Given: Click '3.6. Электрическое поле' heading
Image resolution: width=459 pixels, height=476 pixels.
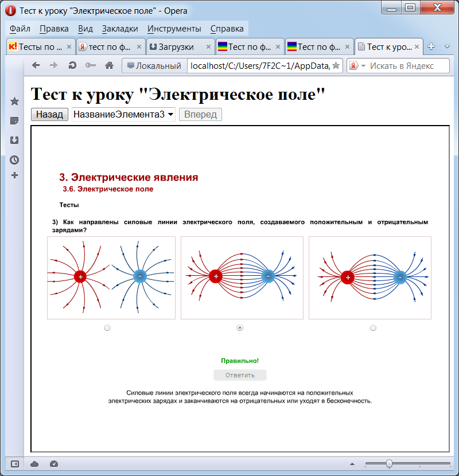Looking at the screenshot, I should [108, 189].
